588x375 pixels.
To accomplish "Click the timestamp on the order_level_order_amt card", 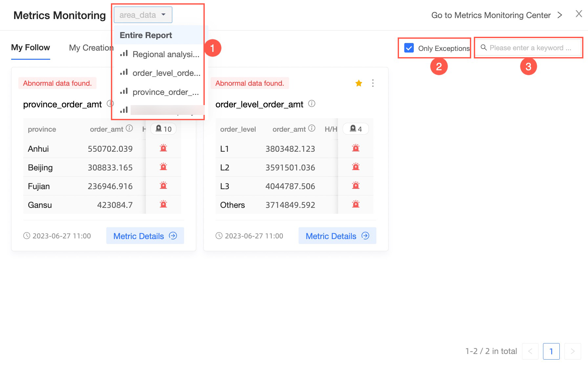I will (254, 236).
